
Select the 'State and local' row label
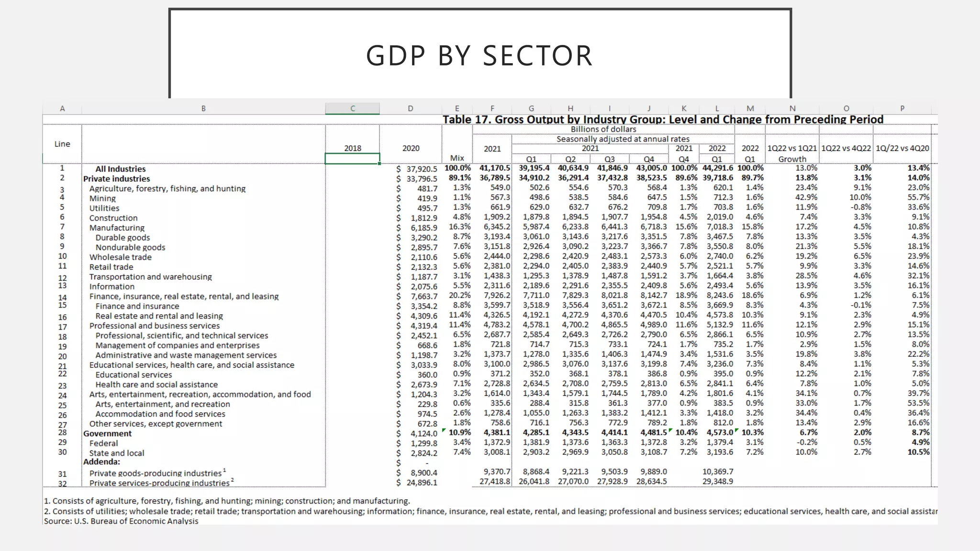point(116,453)
